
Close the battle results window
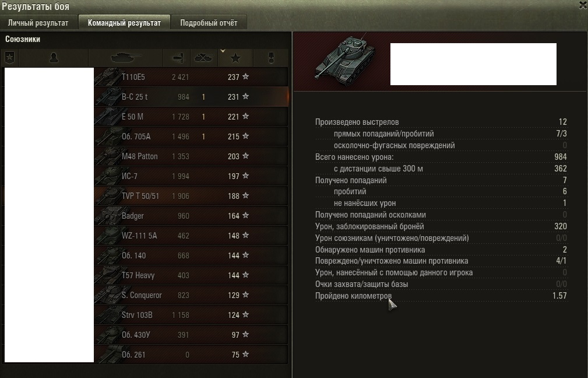click(583, 5)
